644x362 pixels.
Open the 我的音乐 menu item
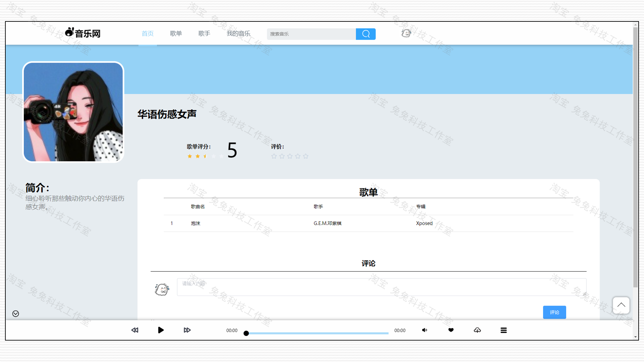click(x=238, y=33)
